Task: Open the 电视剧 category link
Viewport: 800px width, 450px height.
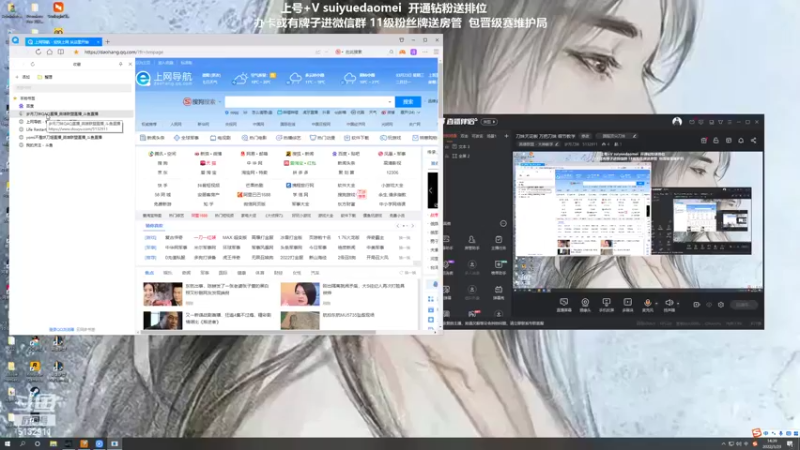Action: click(220, 138)
